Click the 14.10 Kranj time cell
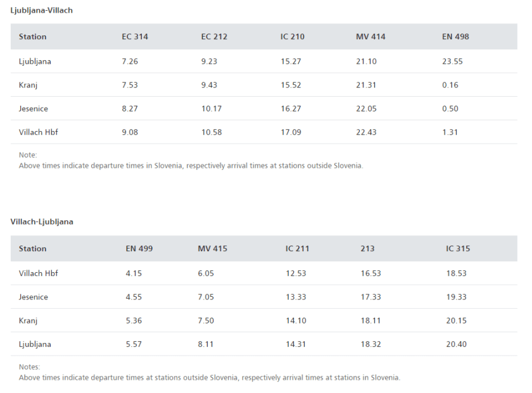This screenshot has height=393, width=532. (x=296, y=321)
